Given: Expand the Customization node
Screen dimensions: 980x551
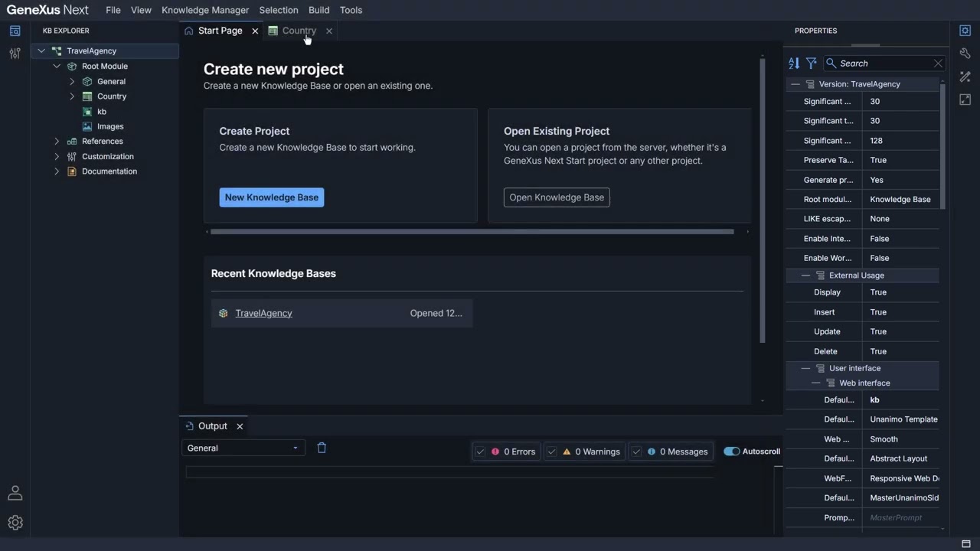Looking at the screenshot, I should (x=57, y=156).
